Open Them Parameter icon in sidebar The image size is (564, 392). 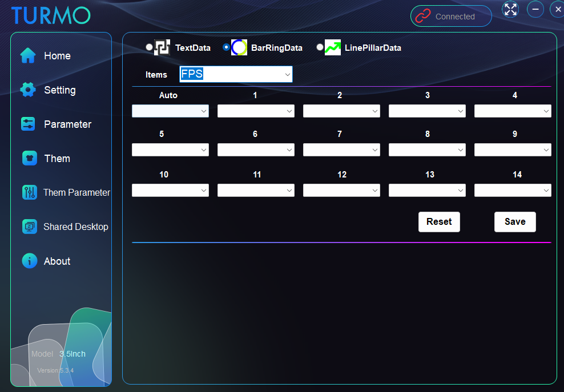click(29, 193)
